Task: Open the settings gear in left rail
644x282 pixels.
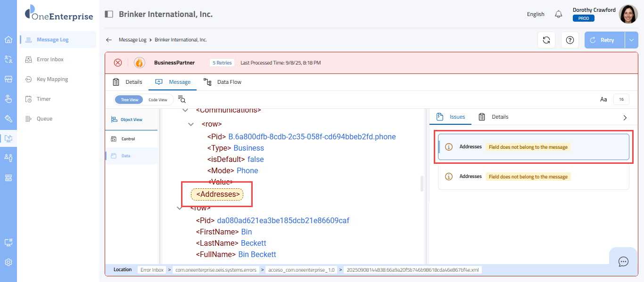Action: [8, 262]
